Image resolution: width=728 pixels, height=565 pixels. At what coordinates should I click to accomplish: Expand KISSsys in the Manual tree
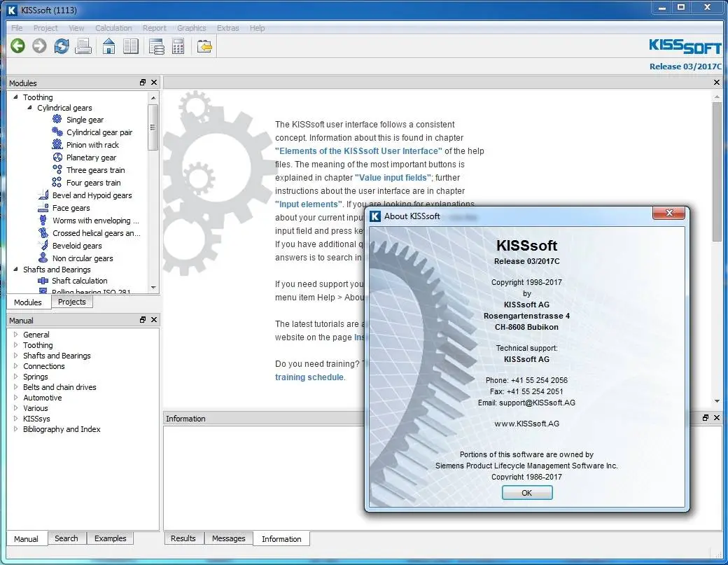click(16, 418)
